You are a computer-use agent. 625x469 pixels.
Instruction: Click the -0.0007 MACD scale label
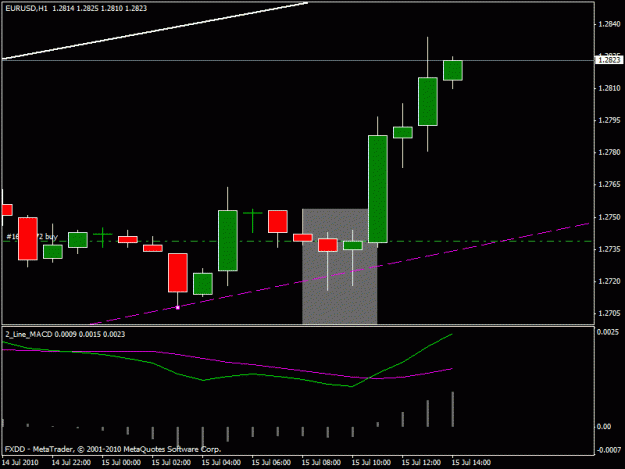pos(609,450)
